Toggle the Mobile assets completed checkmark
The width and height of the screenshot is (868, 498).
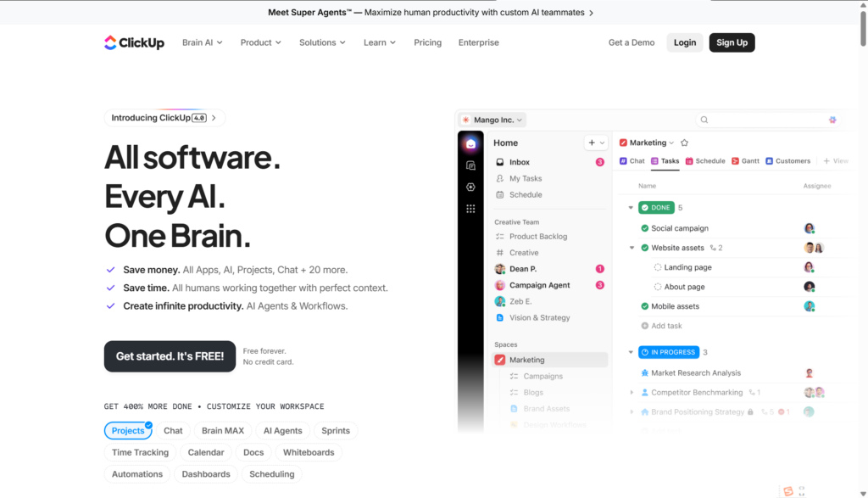coord(644,306)
